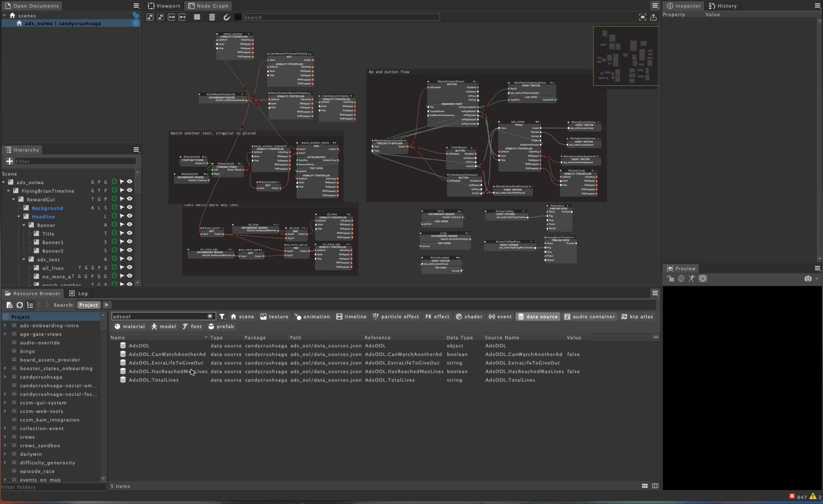823x504 pixels.
Task: Expand the crews folder in project tree
Action: pyautogui.click(x=5, y=437)
